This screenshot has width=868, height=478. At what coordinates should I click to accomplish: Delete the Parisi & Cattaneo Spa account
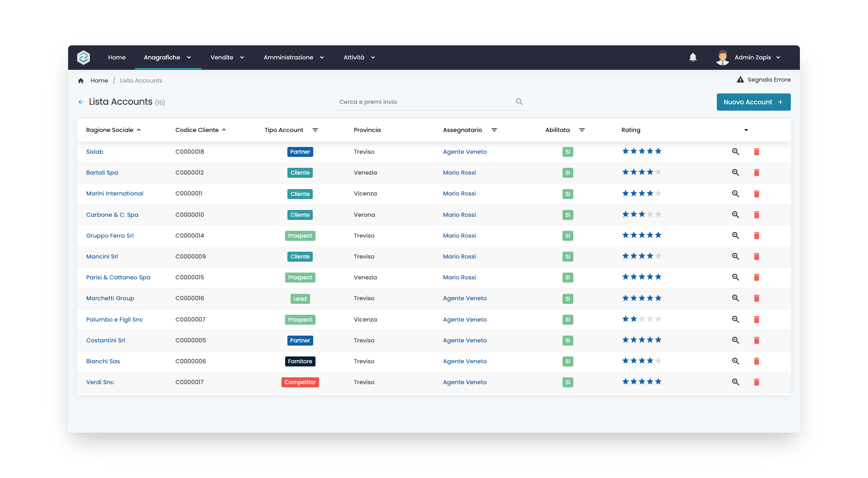pos(757,278)
